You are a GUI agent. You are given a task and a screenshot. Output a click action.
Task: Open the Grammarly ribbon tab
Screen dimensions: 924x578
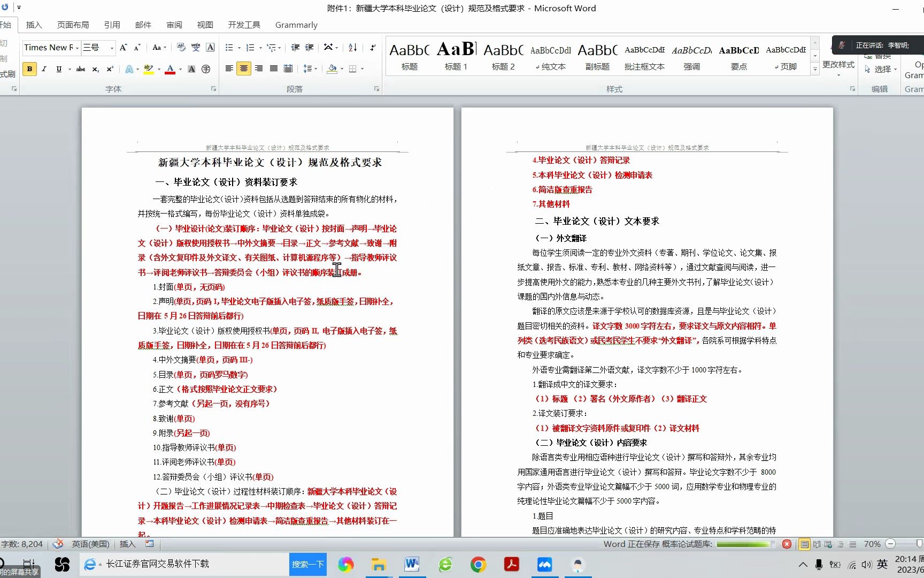tap(296, 25)
